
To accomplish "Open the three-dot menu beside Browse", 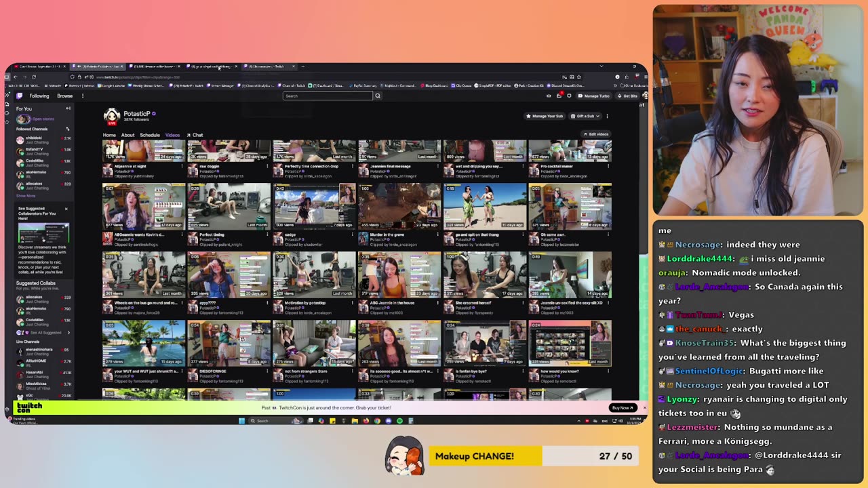I will [83, 96].
